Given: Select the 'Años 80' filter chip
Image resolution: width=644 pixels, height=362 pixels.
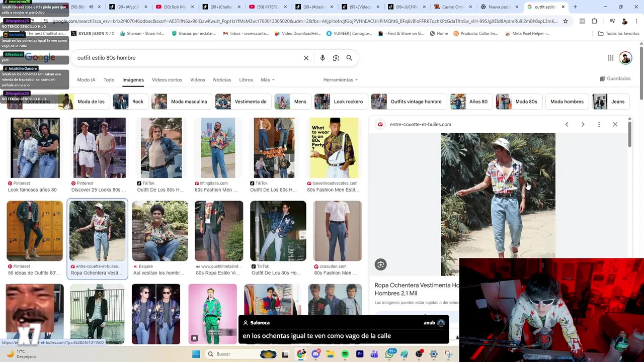Looking at the screenshot, I should (x=471, y=102).
